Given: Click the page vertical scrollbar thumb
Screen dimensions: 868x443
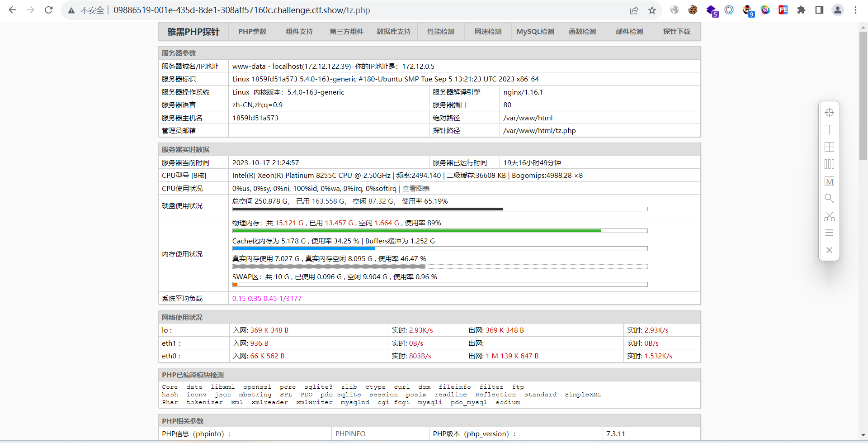Looking at the screenshot, I should click(x=863, y=96).
